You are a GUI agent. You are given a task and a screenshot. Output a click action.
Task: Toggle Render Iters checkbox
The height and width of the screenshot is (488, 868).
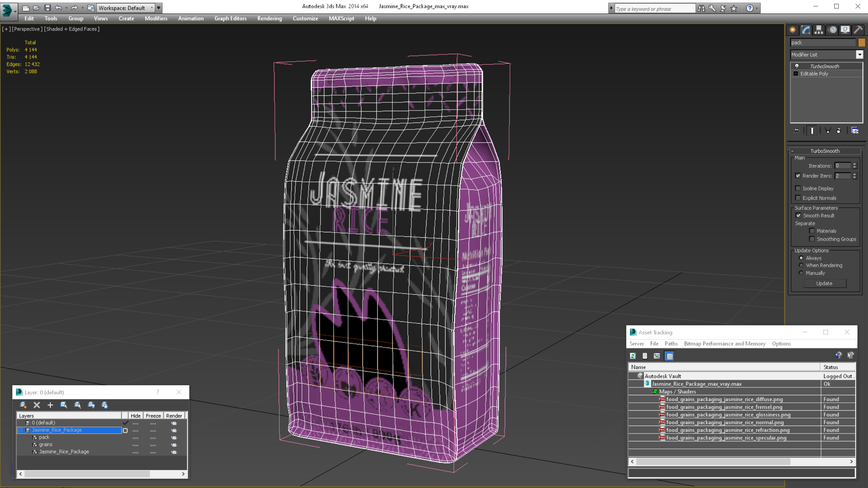798,175
